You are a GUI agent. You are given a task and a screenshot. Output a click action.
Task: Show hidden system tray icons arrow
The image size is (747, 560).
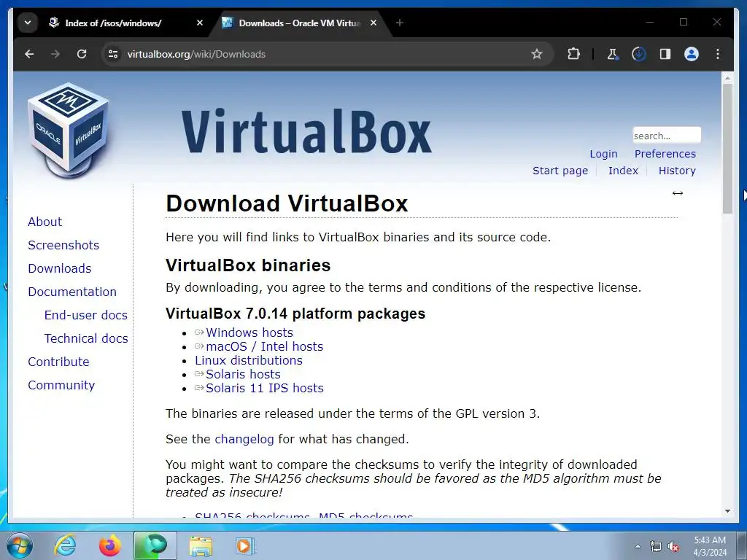[x=638, y=547]
